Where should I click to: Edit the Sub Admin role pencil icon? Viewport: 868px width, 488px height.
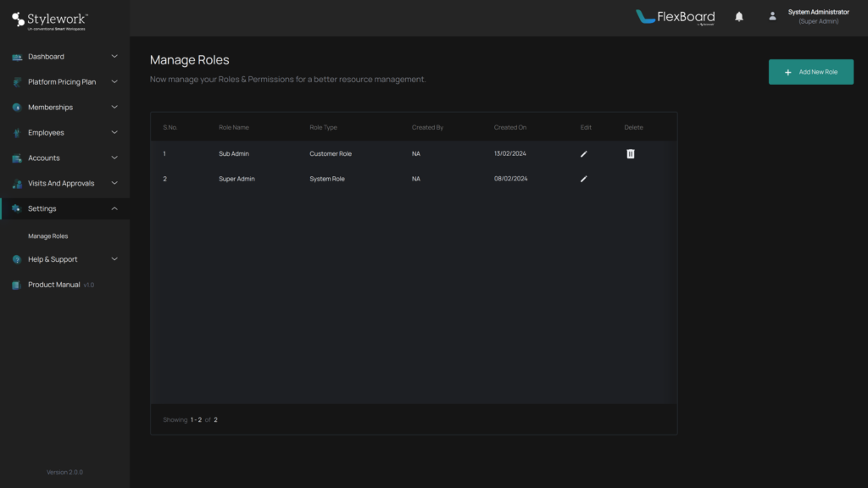click(x=583, y=154)
